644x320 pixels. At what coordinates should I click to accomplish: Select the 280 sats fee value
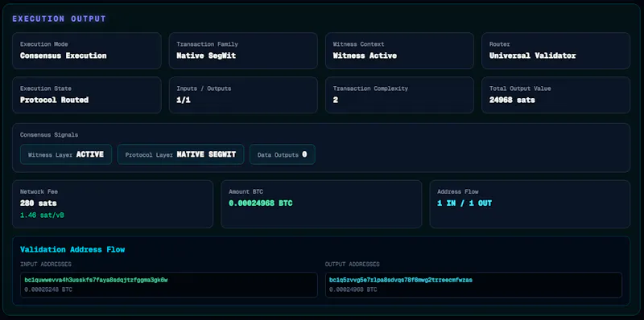[39, 203]
